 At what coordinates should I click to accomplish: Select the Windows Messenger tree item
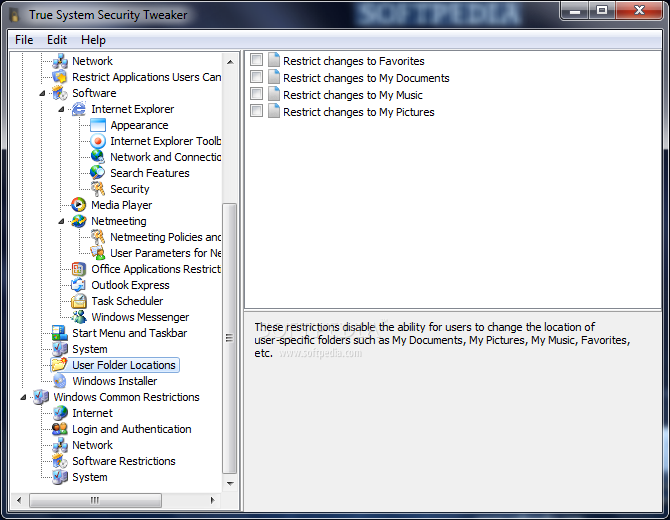point(140,317)
